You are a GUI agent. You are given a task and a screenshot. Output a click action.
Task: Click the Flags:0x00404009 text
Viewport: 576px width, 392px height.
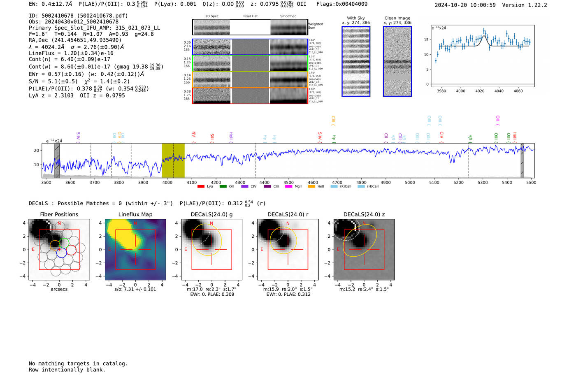[x=342, y=4]
